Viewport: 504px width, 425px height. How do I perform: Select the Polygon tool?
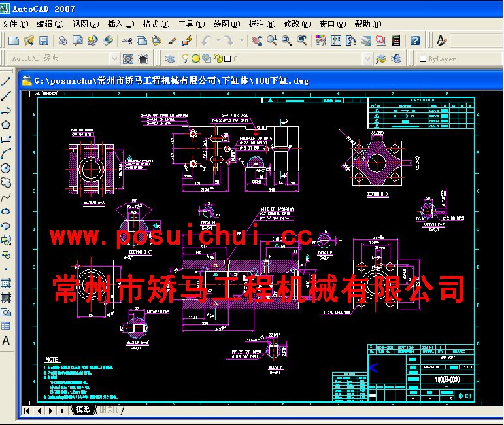tap(6, 125)
